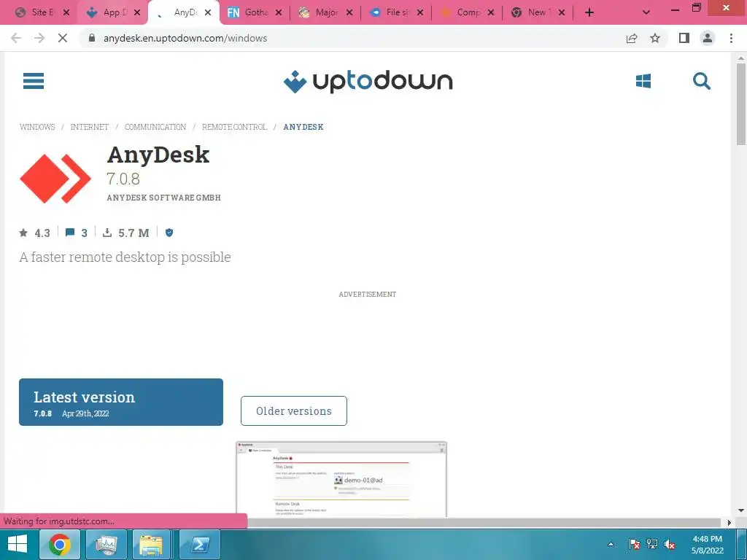747x560 pixels.
Task: Open the comments count 3
Action: tap(76, 233)
